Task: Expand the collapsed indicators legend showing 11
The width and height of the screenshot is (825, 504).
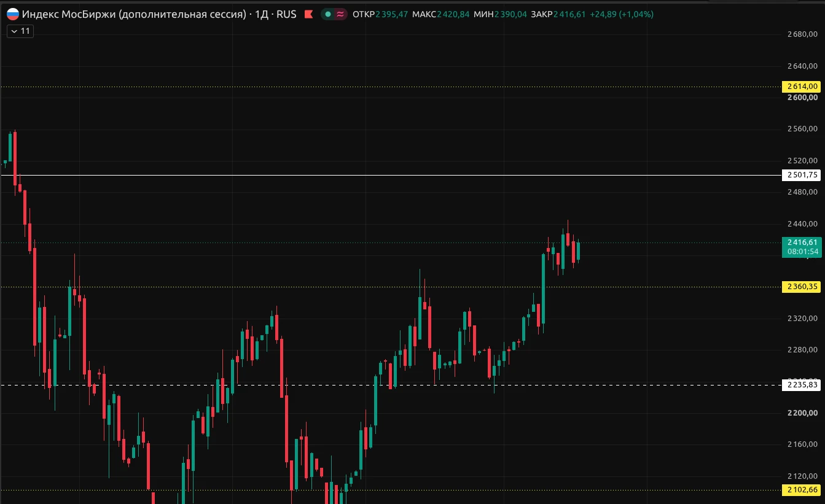Action: coord(20,31)
